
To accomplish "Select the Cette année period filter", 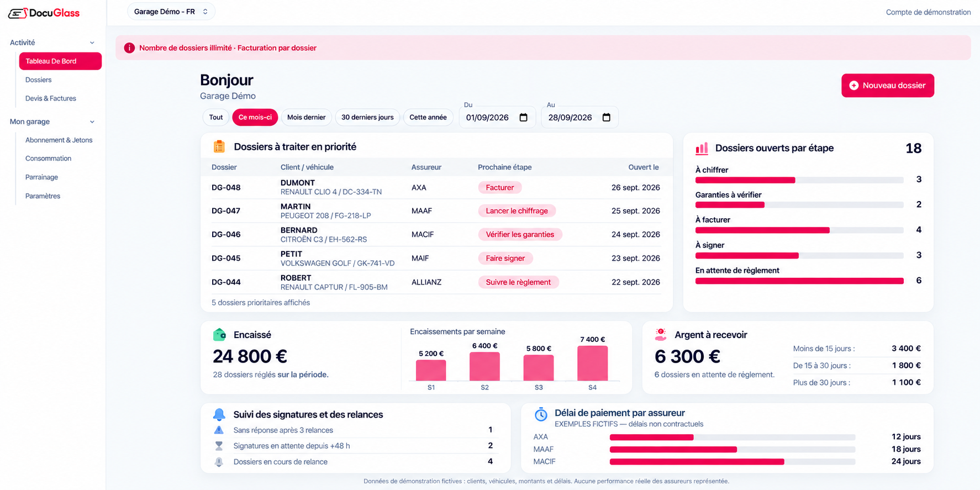I will click(428, 117).
